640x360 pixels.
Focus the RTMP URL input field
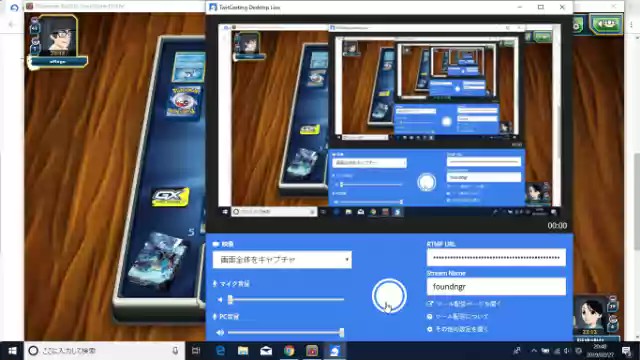coord(496,258)
